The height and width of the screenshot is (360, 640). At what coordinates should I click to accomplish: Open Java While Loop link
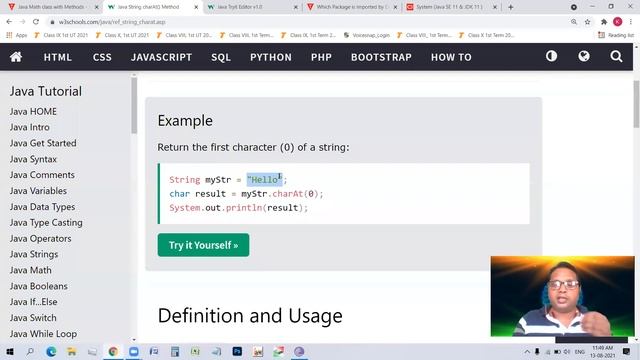click(x=43, y=334)
